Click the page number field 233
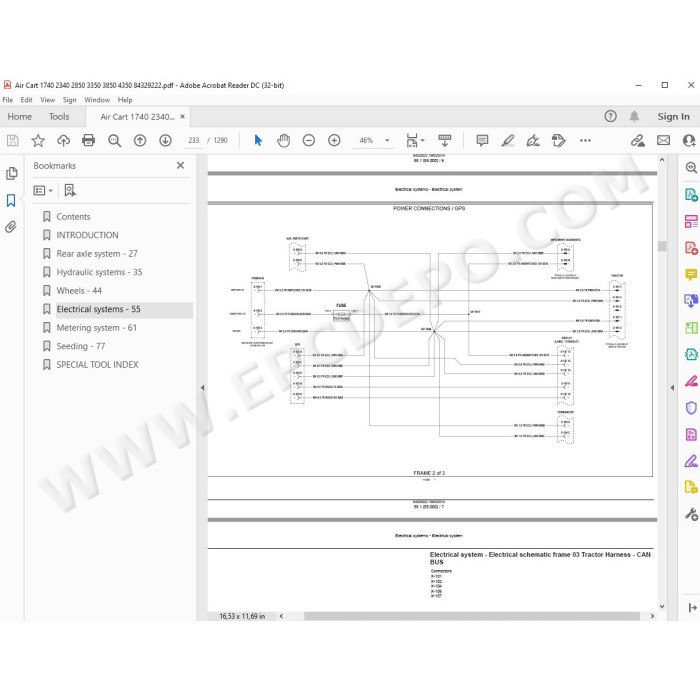Image resolution: width=700 pixels, height=700 pixels. tap(193, 141)
